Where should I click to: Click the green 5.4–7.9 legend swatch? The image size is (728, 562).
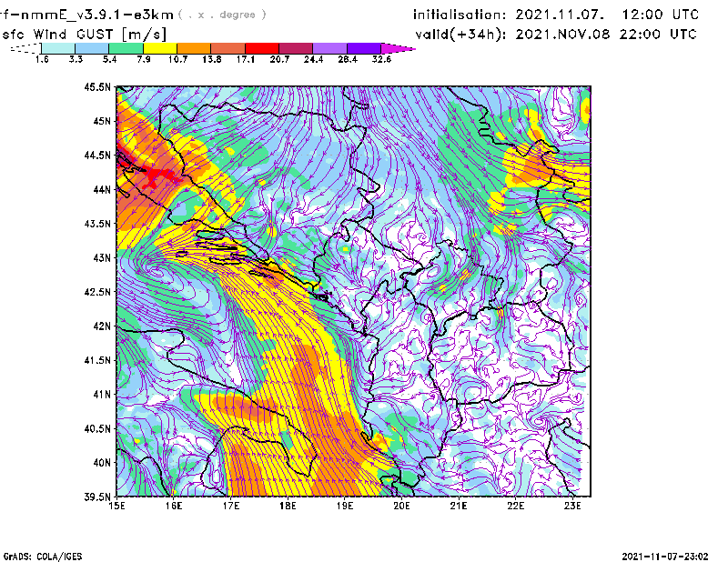tap(126, 48)
